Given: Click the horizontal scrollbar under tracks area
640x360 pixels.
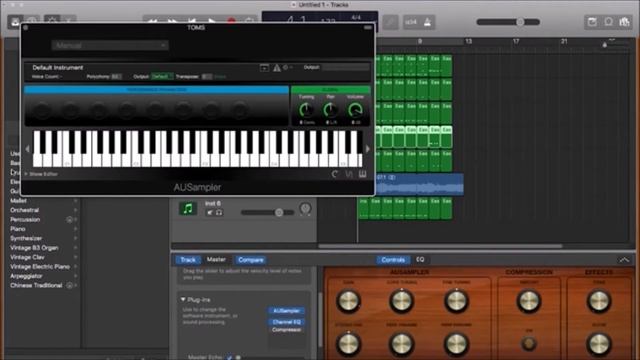Looking at the screenshot, I should tap(440, 246).
